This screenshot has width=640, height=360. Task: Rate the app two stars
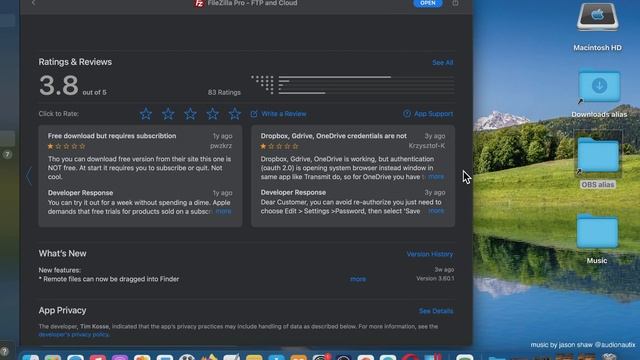168,114
